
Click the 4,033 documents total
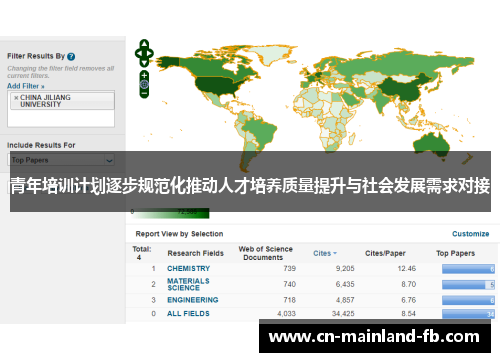pos(286,314)
